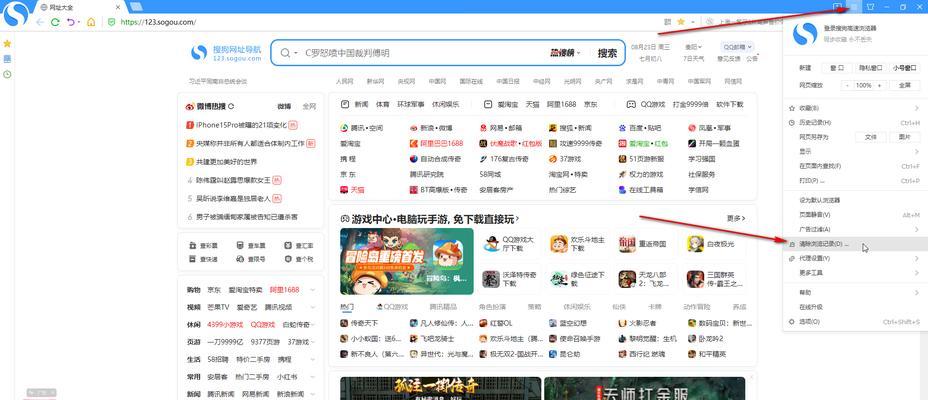The width and height of the screenshot is (928, 400).
Task: Open the QQ邮箱 dropdown
Action: pyautogui.click(x=737, y=46)
